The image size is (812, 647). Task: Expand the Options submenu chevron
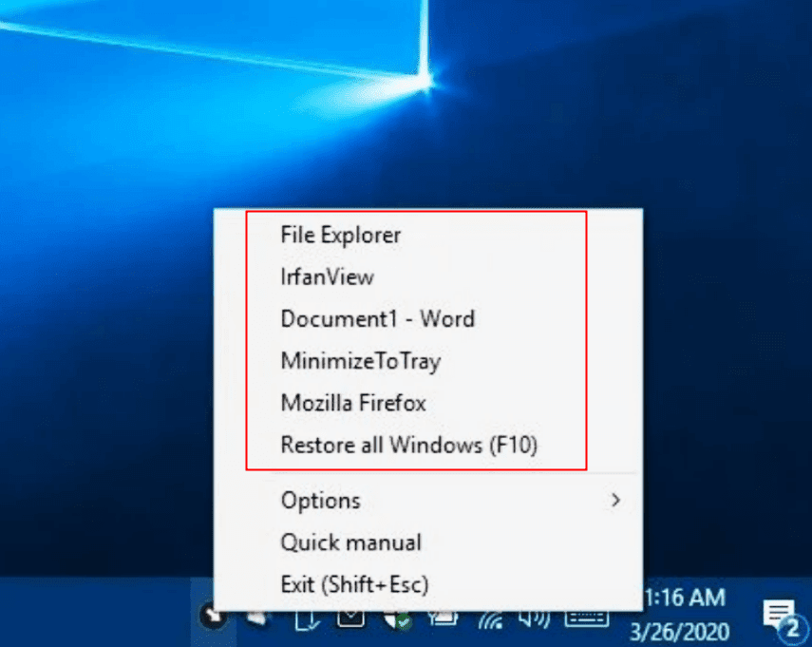615,500
